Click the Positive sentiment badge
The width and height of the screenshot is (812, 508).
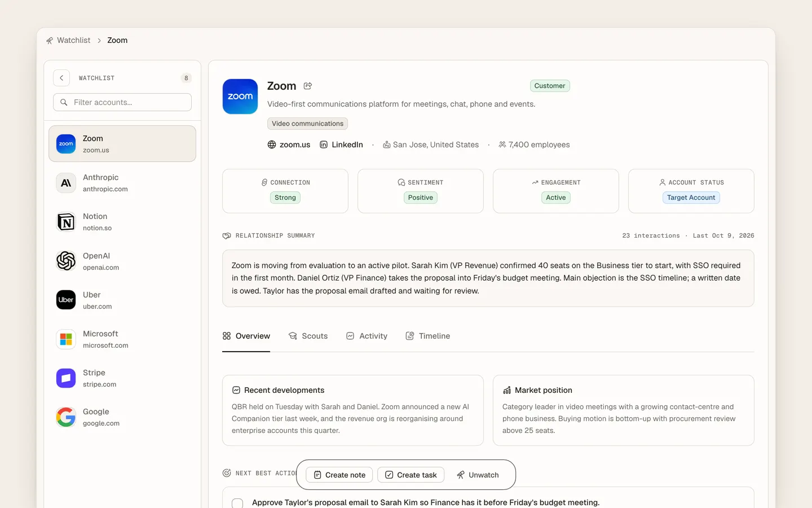pos(421,198)
